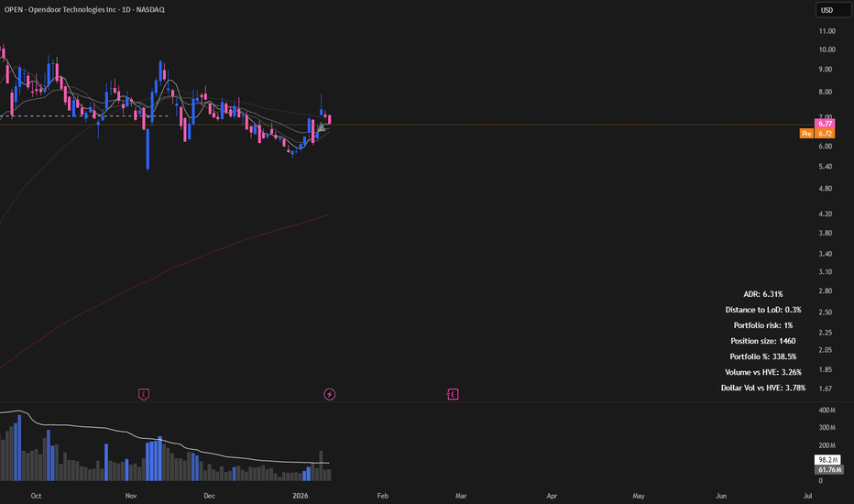This screenshot has height=504, width=854.
Task: Click the 1.85 price axis label
Action: coord(825,369)
